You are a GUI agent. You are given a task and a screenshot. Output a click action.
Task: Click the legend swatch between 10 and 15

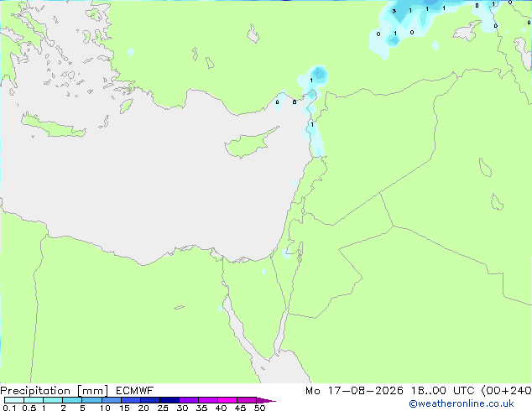click(x=112, y=400)
